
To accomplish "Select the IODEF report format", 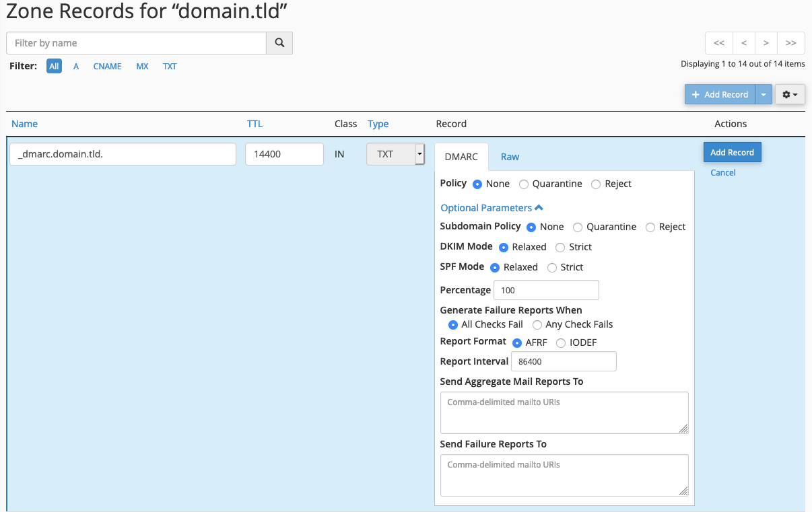I will point(561,343).
